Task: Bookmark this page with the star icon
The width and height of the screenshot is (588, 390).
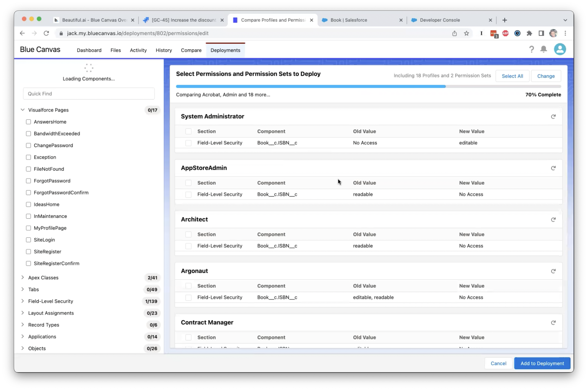Action: point(466,33)
